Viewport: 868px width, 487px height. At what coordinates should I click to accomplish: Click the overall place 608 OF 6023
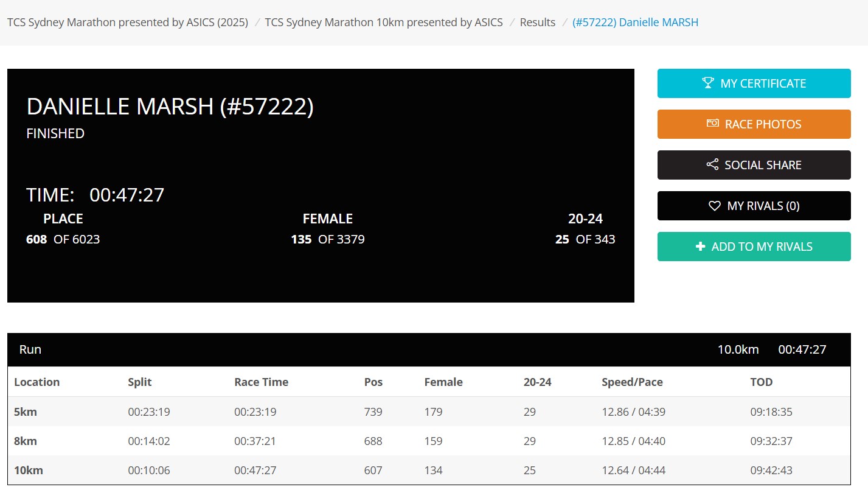coord(63,239)
